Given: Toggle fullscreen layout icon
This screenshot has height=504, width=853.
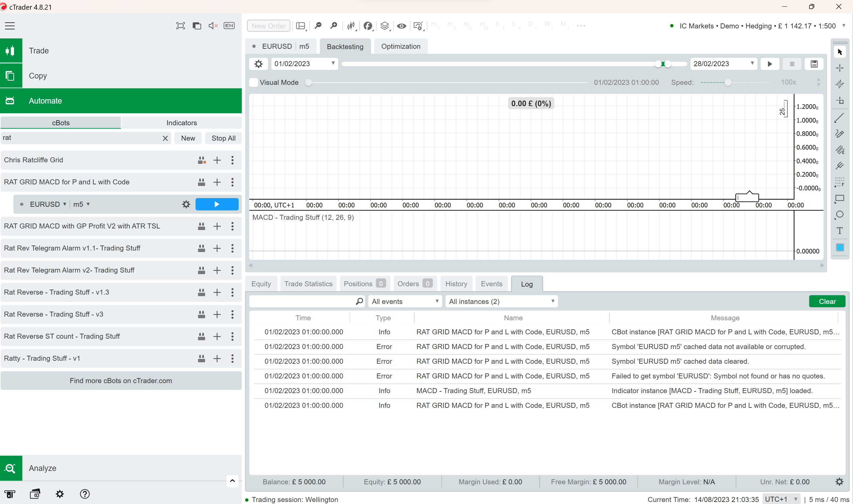Looking at the screenshot, I should point(180,26).
